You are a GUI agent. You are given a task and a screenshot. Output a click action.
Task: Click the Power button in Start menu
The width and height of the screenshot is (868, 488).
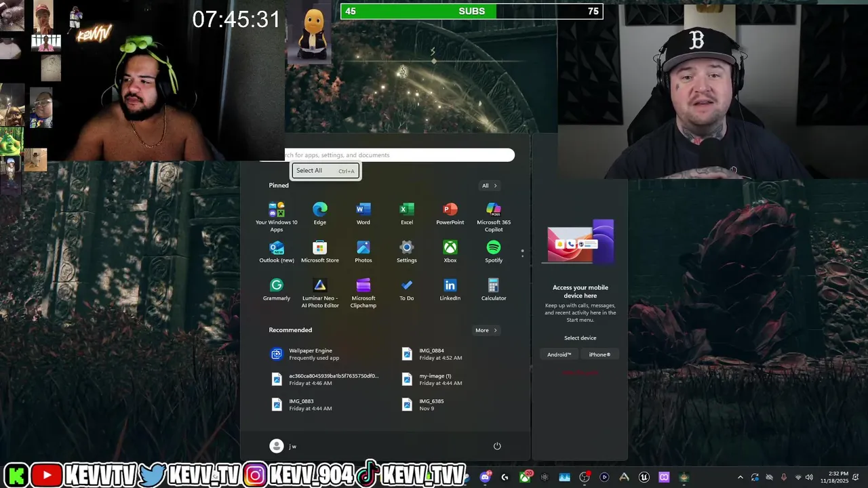[497, 446]
